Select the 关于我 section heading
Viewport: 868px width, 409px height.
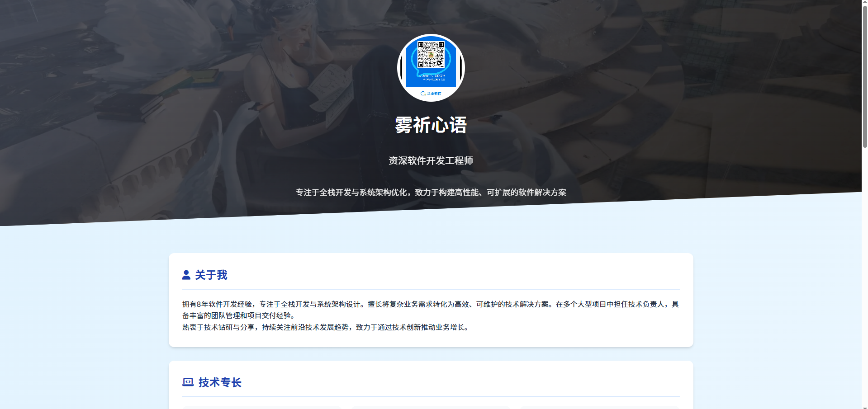pyautogui.click(x=211, y=275)
